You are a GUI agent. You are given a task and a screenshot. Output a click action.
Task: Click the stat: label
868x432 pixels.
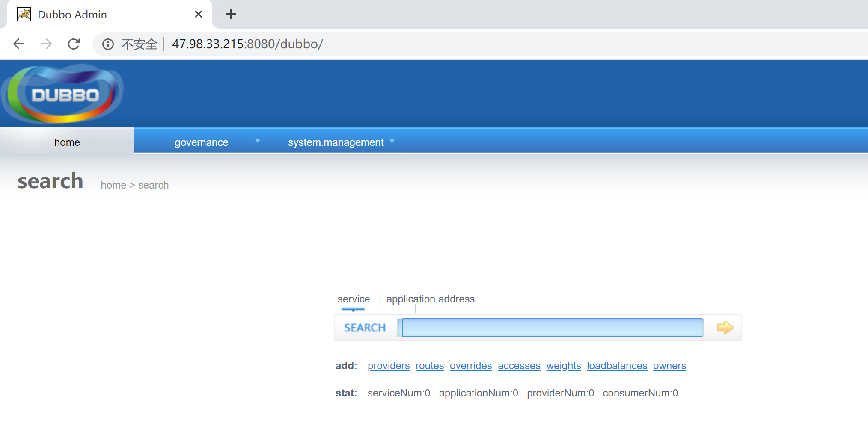(x=346, y=393)
